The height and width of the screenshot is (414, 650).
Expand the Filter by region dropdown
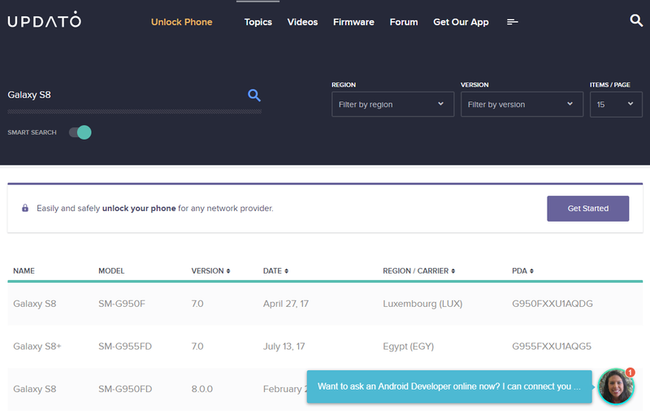click(x=393, y=104)
